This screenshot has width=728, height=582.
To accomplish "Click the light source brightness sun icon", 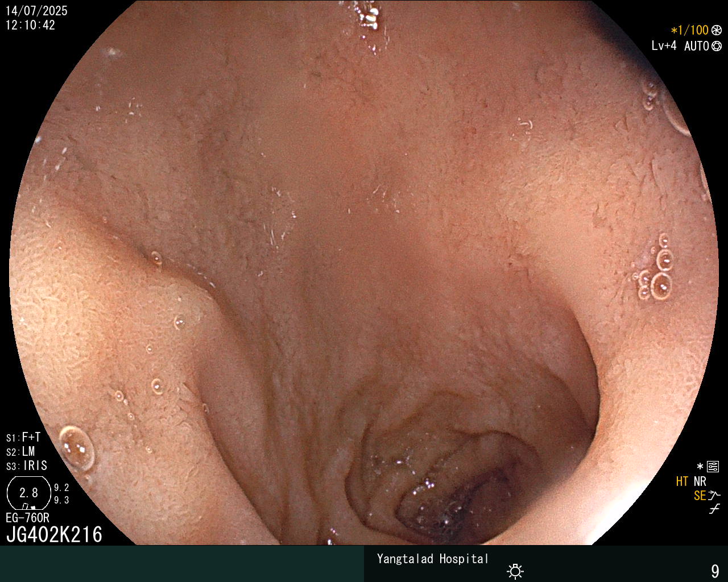I will [x=516, y=571].
